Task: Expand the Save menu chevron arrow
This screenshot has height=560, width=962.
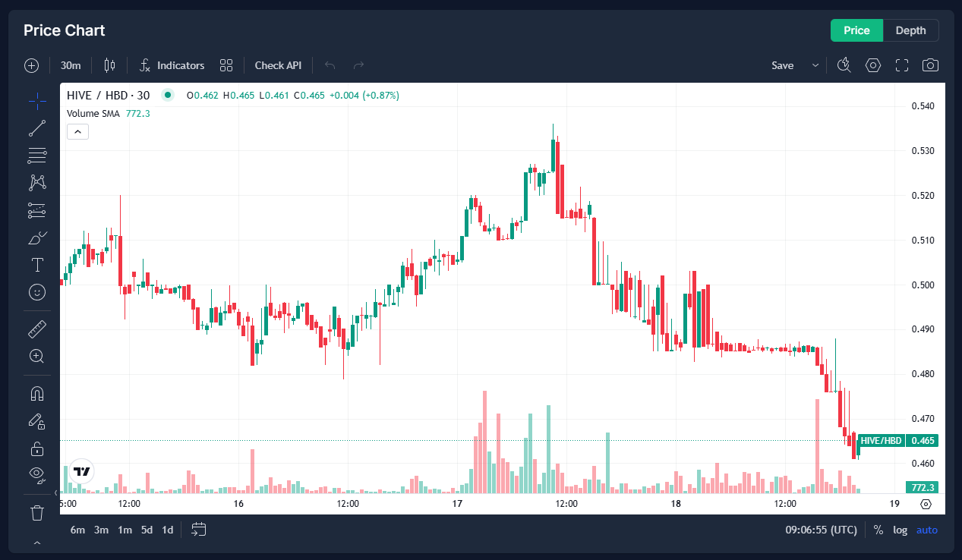Action: click(x=815, y=65)
